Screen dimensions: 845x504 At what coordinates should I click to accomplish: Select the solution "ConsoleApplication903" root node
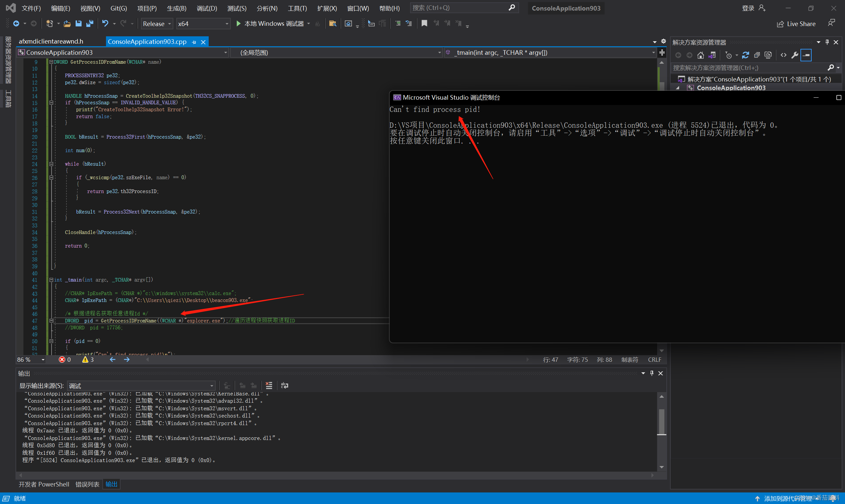[756, 79]
